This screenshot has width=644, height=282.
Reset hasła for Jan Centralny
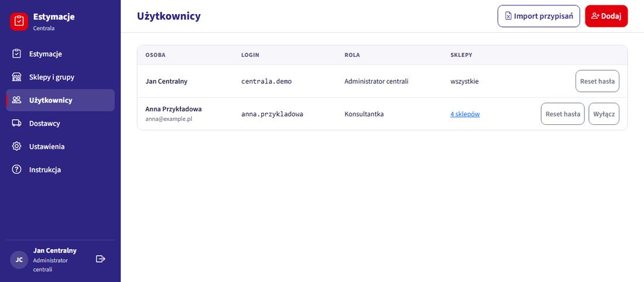coord(597,81)
